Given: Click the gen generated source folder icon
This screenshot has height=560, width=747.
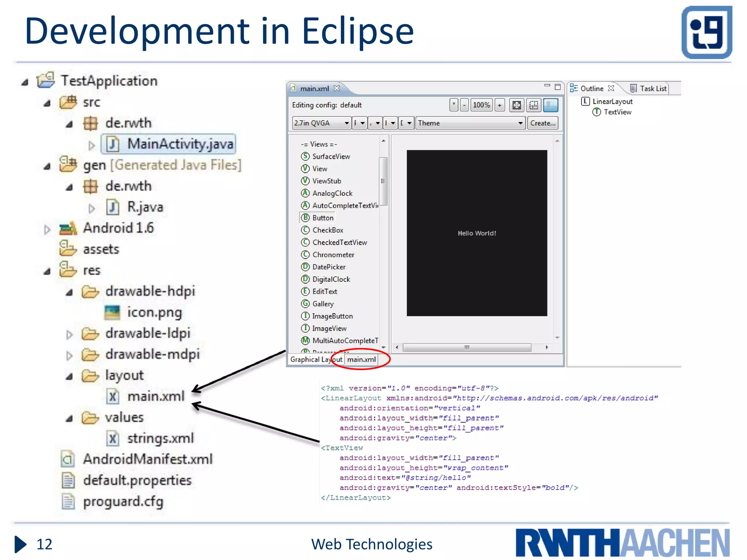Looking at the screenshot, I should pos(68,164).
